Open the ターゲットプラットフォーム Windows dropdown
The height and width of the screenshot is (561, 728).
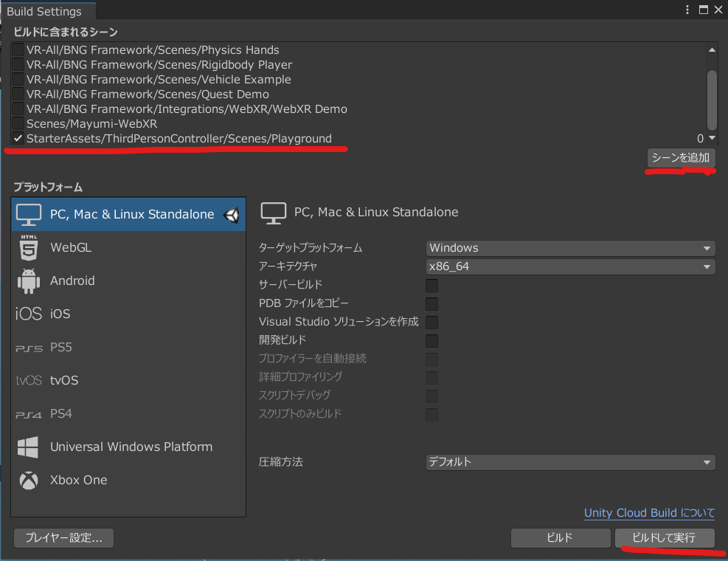(570, 248)
